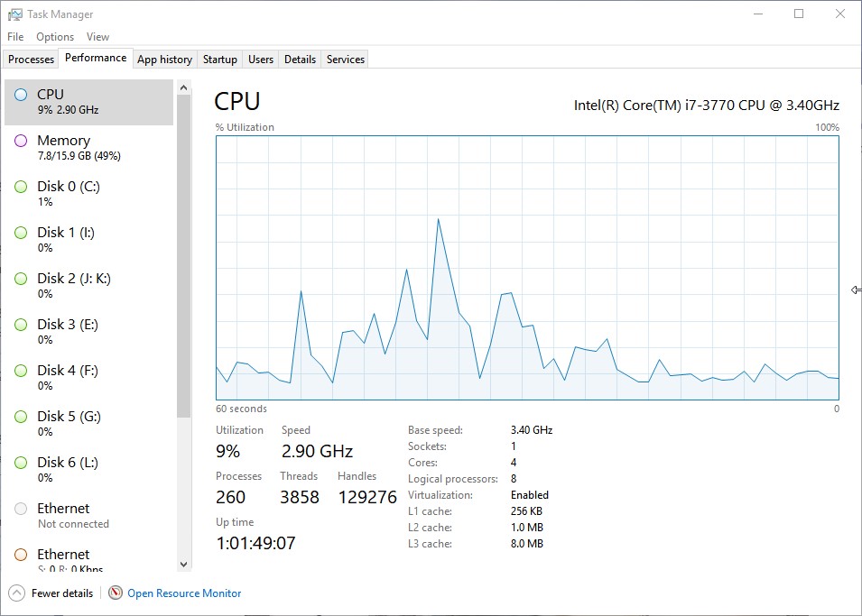This screenshot has width=862, height=616.
Task: Click the purple Memory circle icon
Action: (x=21, y=141)
